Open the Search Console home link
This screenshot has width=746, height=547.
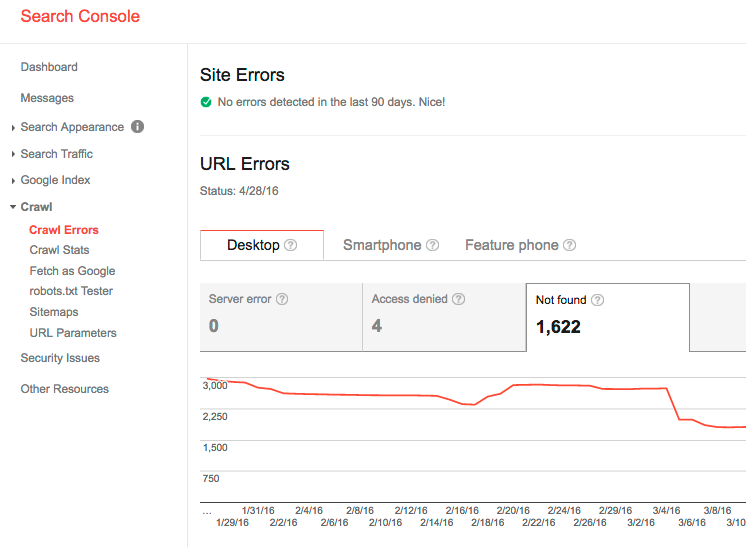click(x=80, y=16)
